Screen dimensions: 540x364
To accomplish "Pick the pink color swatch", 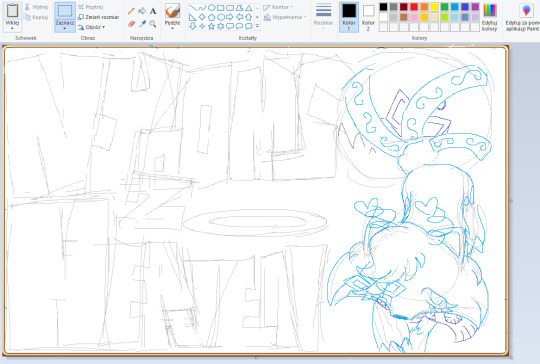I will coord(414,17).
